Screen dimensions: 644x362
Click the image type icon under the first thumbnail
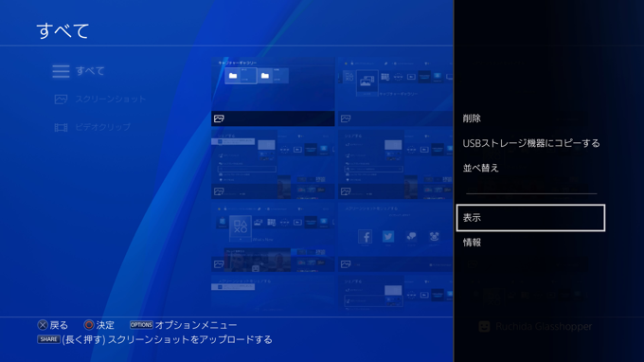(219, 118)
